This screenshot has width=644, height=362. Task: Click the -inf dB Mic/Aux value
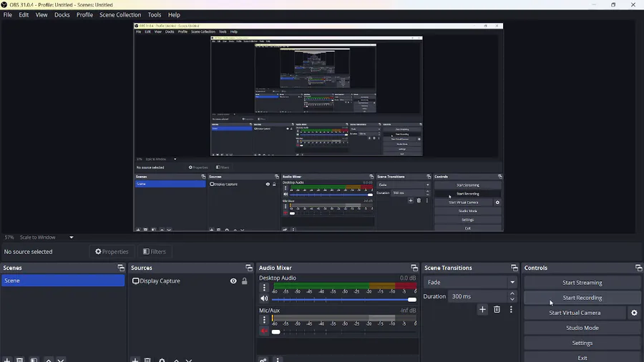408,310
